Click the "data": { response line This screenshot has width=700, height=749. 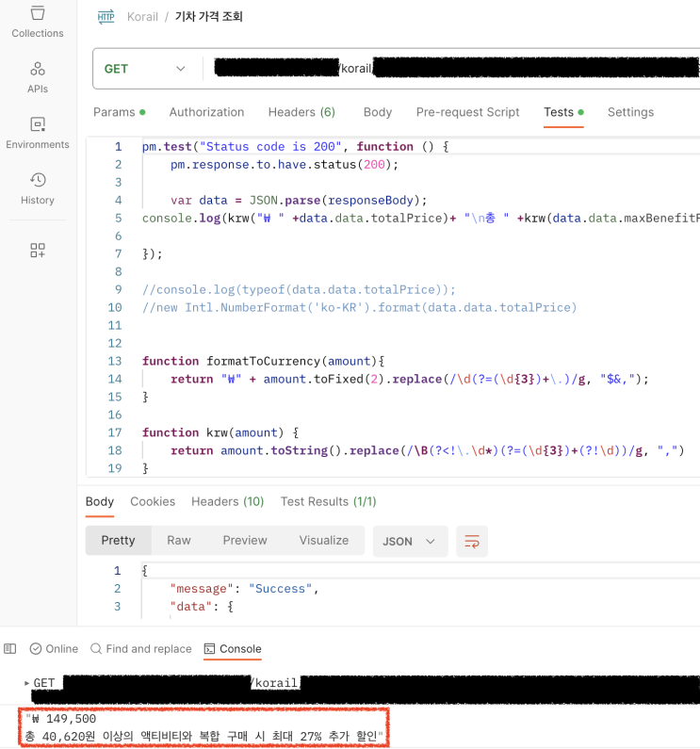pos(202,607)
